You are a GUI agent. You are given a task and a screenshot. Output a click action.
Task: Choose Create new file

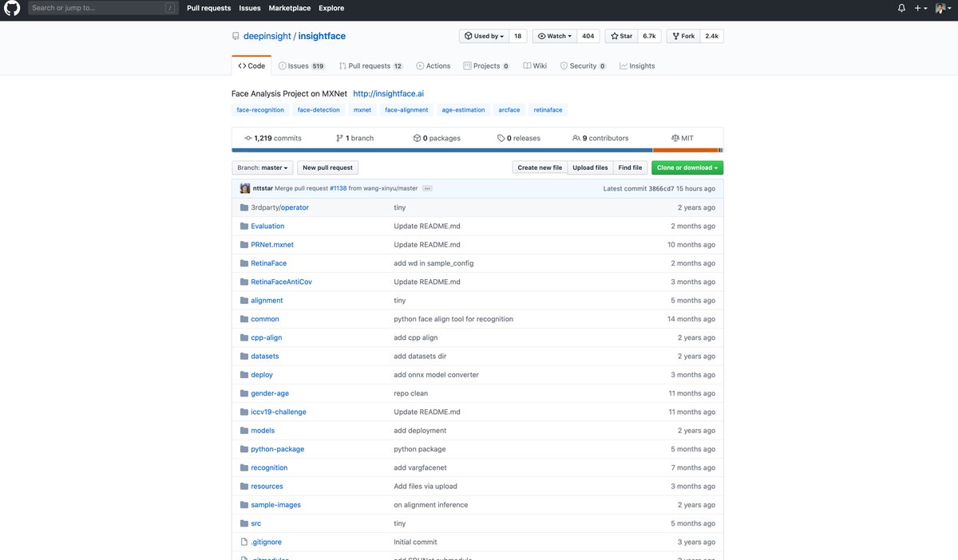click(540, 168)
